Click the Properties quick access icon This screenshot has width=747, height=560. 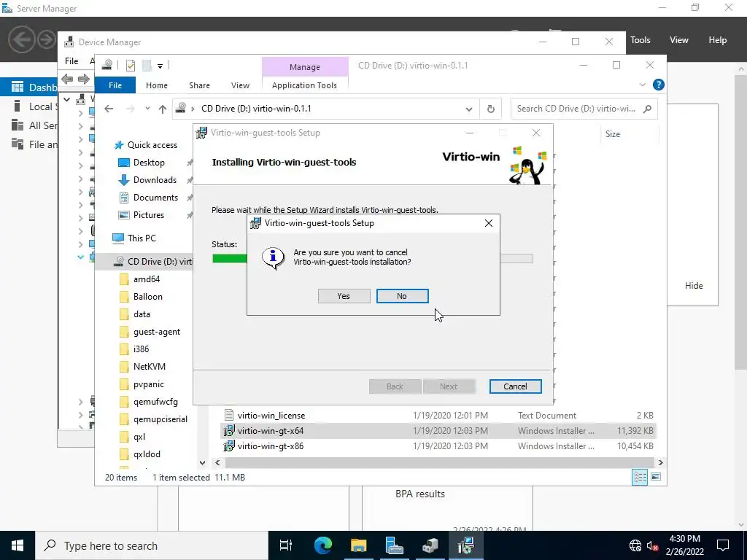pyautogui.click(x=130, y=66)
